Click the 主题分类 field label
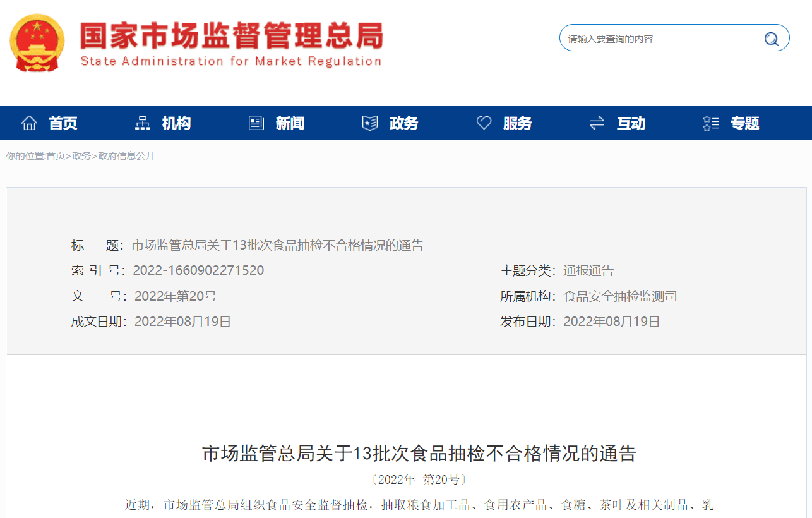The image size is (812, 518). coord(528,271)
